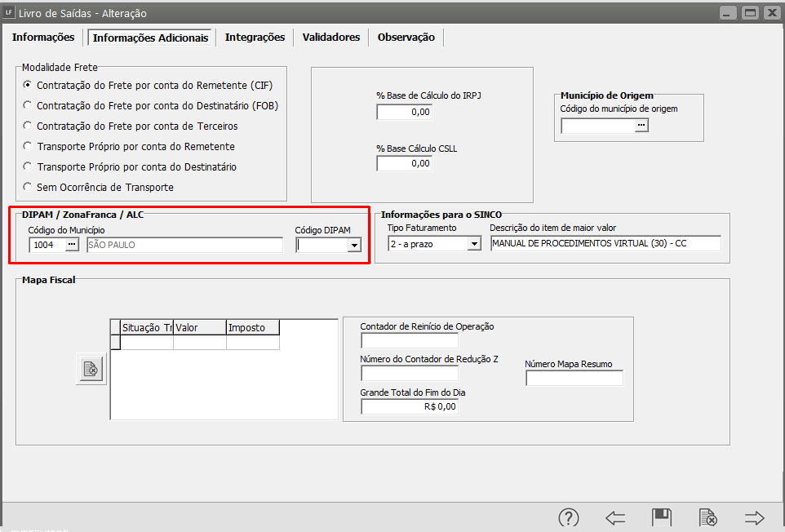The image size is (785, 532).
Task: Click the help question mark icon
Action: [x=568, y=517]
